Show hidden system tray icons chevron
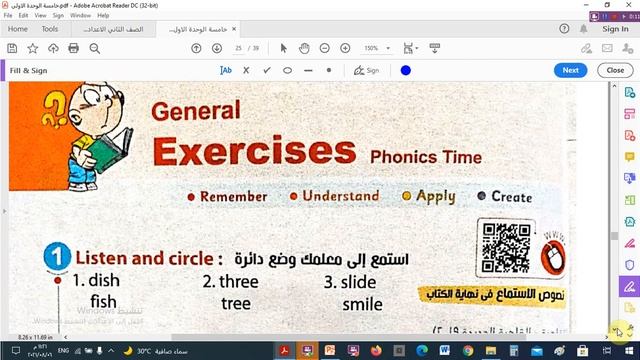Viewport: 640px width, 360px height. coord(111,350)
